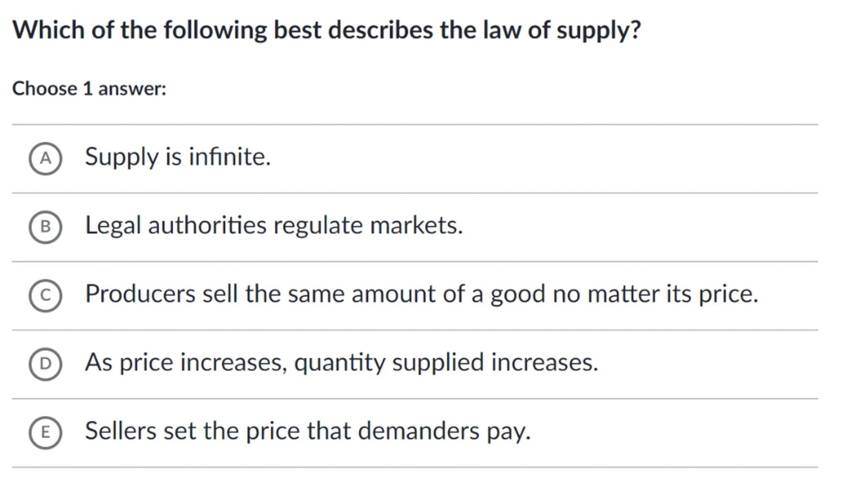The image size is (851, 504).
Task: Pick "Producers sell the same amount" answer text
Action: tap(421, 294)
